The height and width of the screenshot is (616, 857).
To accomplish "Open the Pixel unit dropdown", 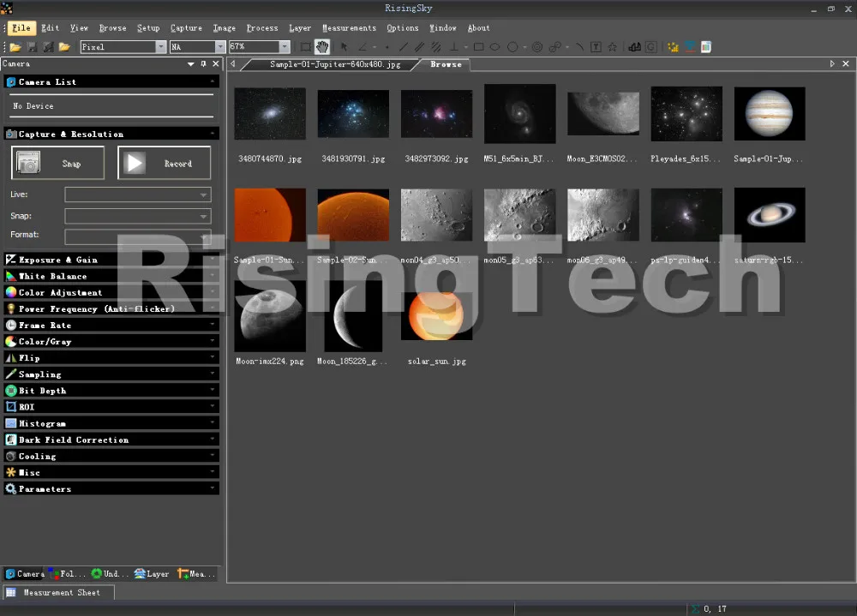I will 161,47.
